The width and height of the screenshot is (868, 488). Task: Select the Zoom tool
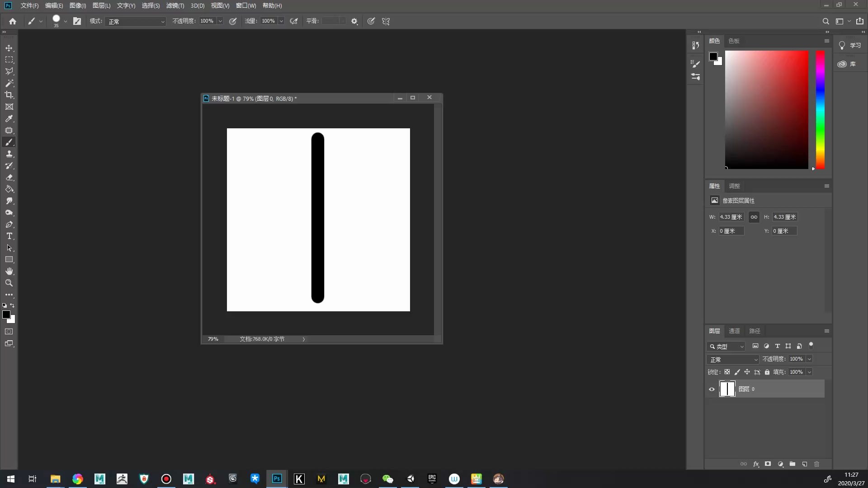tap(9, 283)
